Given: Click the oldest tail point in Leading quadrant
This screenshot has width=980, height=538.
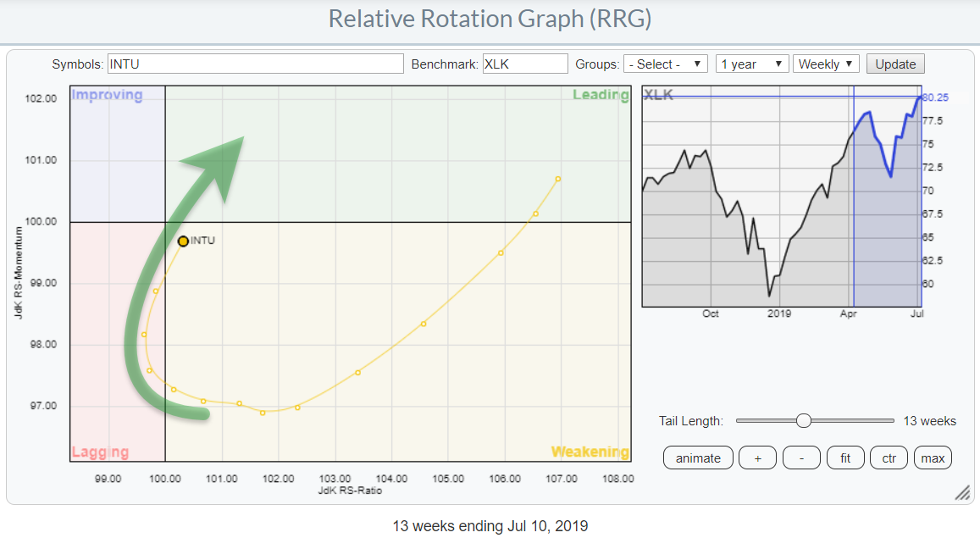Looking at the screenshot, I should pos(558,179).
